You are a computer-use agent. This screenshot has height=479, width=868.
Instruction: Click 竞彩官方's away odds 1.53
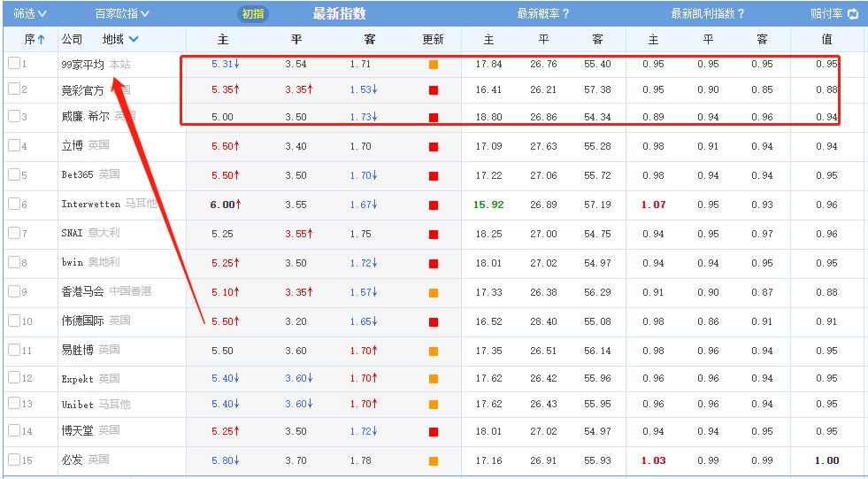pos(360,90)
